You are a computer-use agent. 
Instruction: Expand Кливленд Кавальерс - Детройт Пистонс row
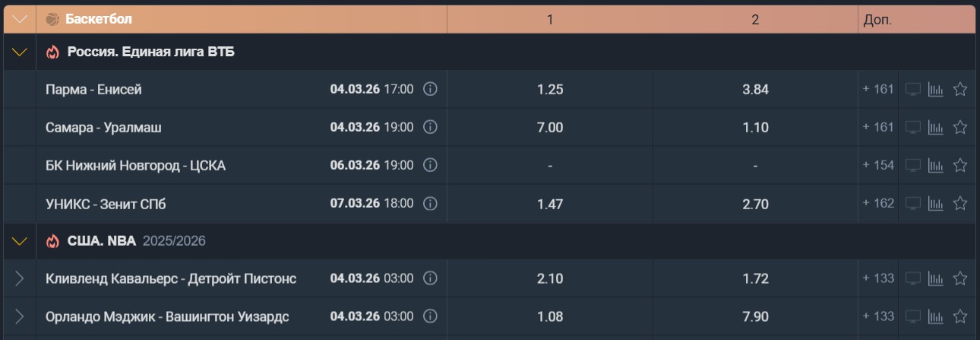click(20, 278)
